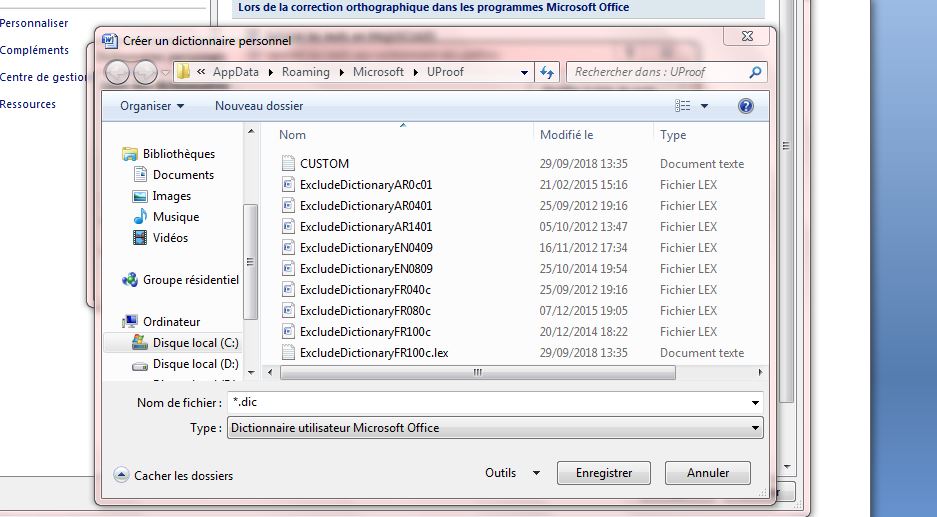
Task: Click the Groupe résidentiel icon
Action: point(130,280)
